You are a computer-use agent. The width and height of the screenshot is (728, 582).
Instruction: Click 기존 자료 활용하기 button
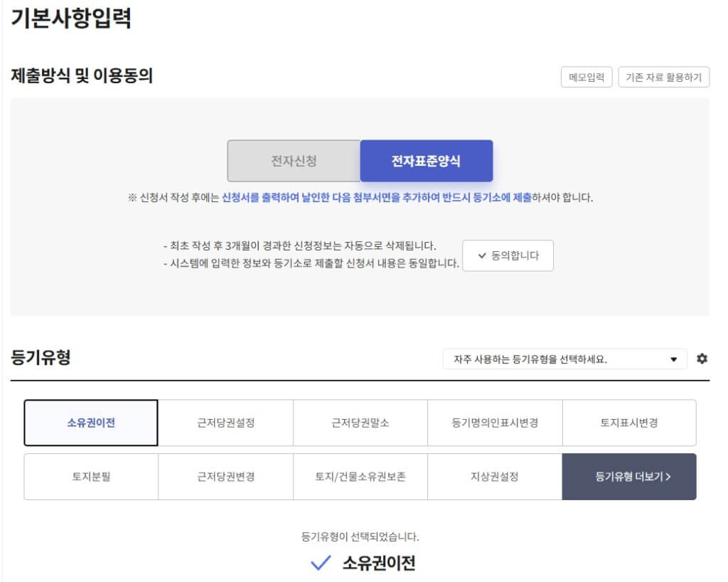pyautogui.click(x=663, y=77)
